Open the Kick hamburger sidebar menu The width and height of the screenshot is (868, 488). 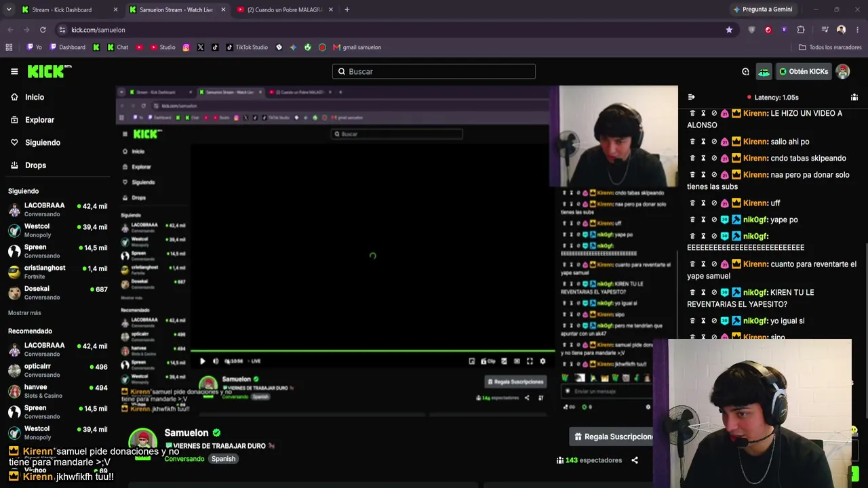coord(14,71)
